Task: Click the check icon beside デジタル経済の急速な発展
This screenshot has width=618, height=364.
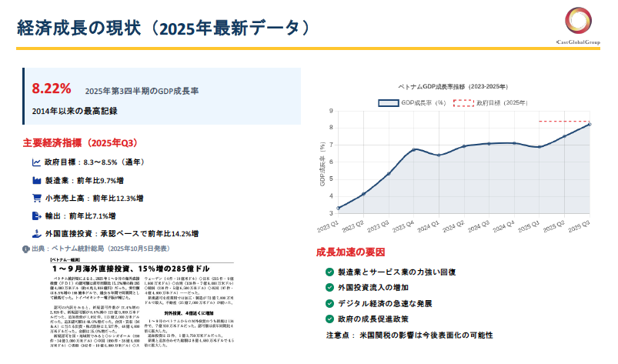Action: (329, 303)
